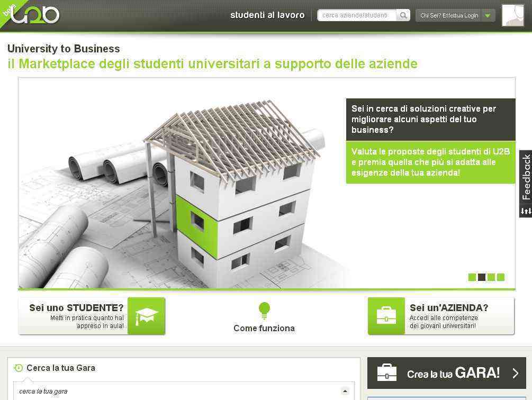The image size is (532, 400).
Task: Click the magnifier search icon
Action: pos(403,15)
